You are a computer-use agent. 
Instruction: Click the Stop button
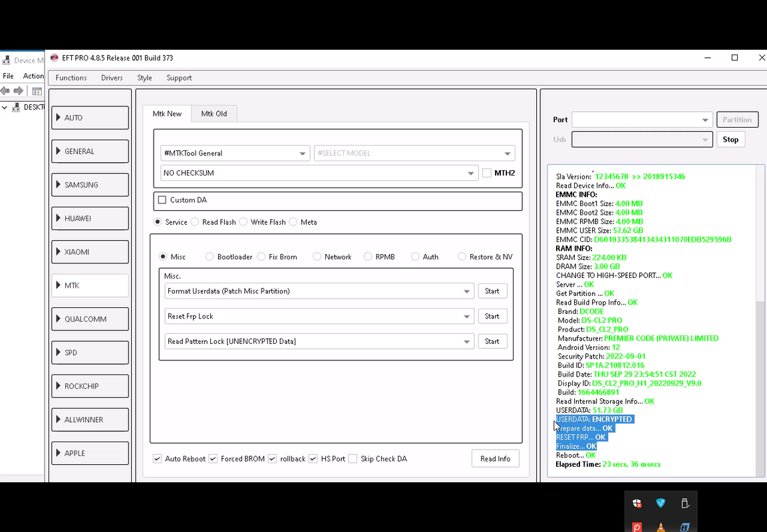click(731, 140)
